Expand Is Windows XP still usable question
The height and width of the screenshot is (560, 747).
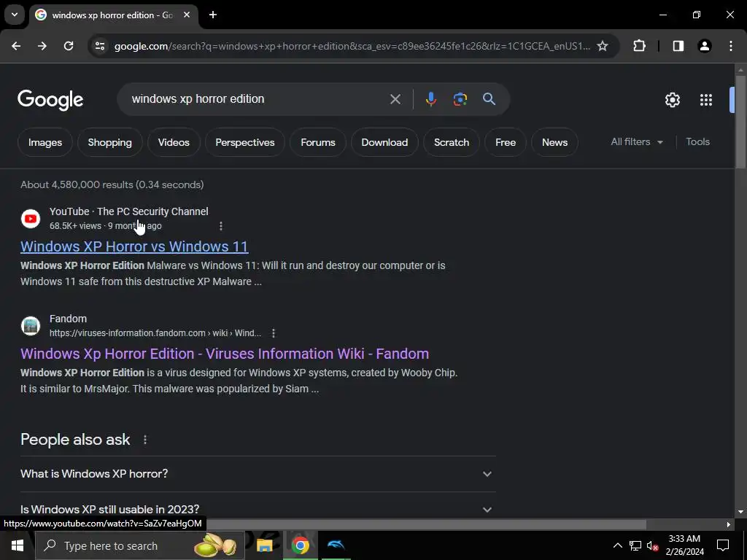[258, 509]
